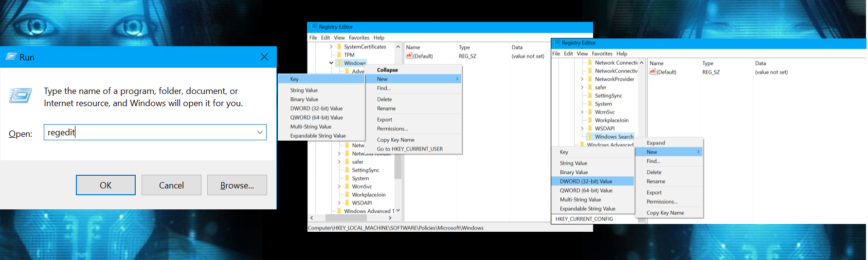The width and height of the screenshot is (868, 260).
Task: Expand the NetworkProvider key arrow
Action: click(x=582, y=79)
